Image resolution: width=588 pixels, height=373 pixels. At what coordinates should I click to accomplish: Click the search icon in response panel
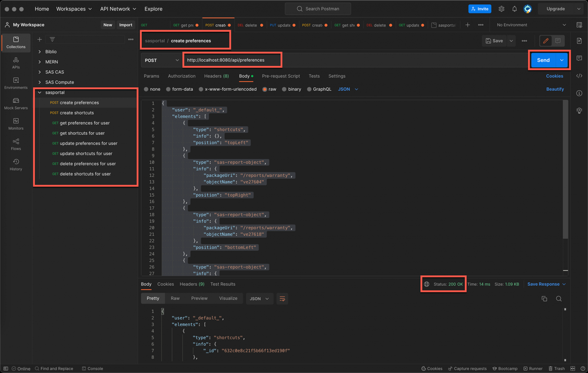[x=559, y=299]
